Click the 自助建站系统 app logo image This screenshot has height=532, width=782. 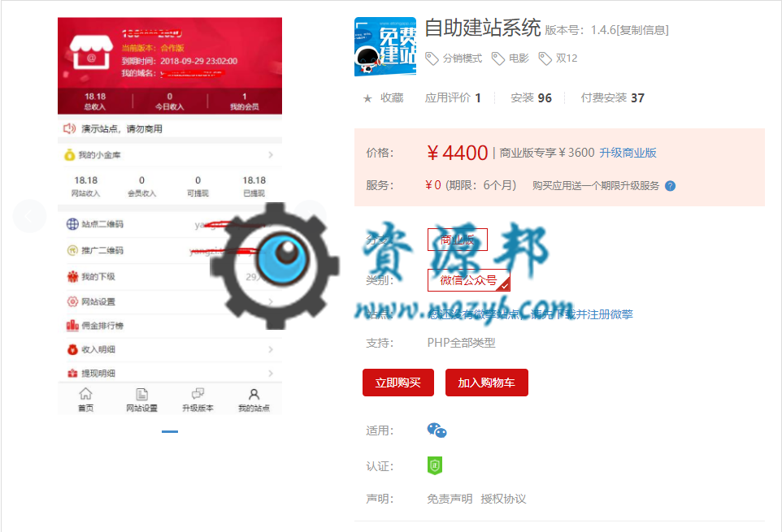(385, 47)
